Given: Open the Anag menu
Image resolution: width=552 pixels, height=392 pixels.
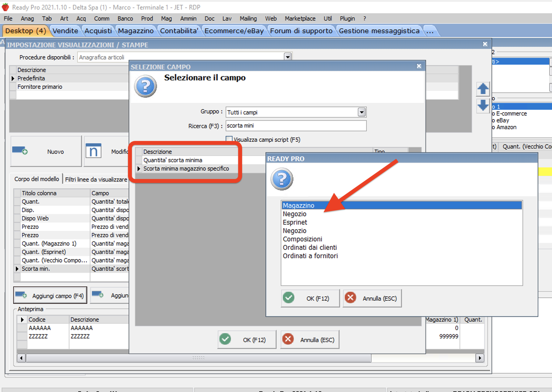Looking at the screenshot, I should click(27, 19).
